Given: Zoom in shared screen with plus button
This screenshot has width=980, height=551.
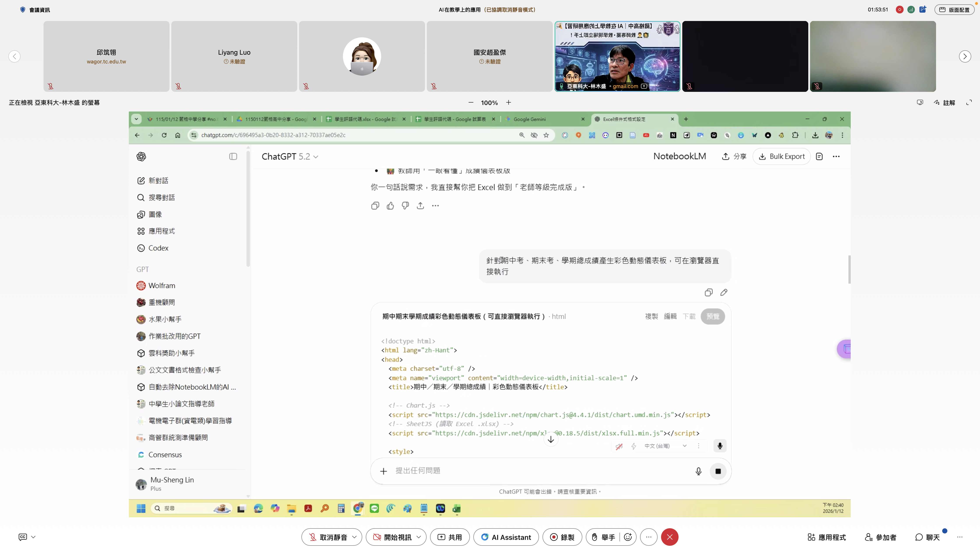Looking at the screenshot, I should click(x=509, y=103).
